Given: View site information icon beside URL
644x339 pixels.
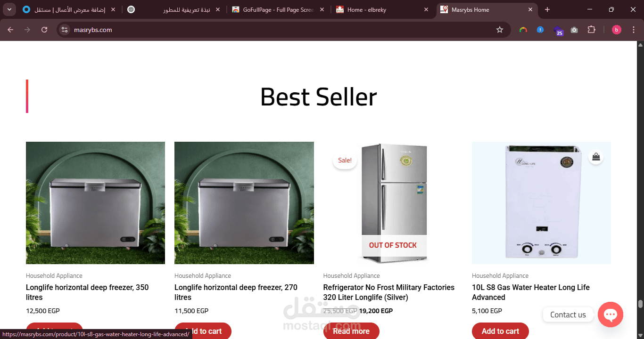Looking at the screenshot, I should point(65,30).
